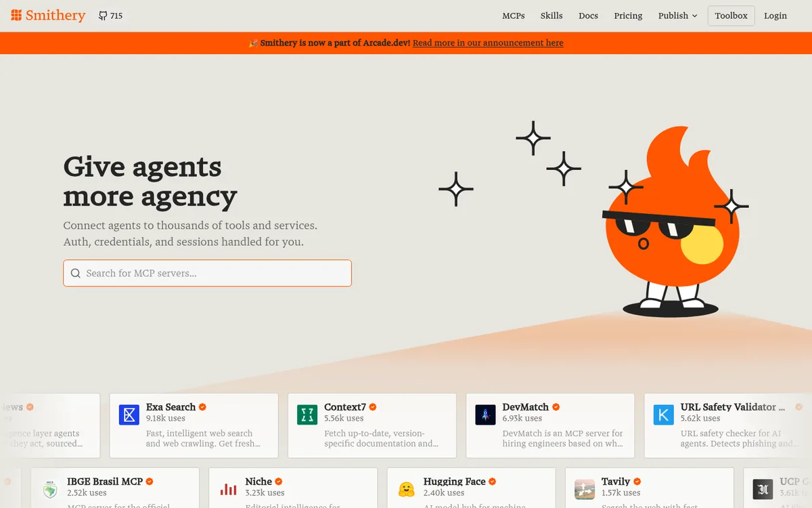Open the Context7 server title
The width and height of the screenshot is (812, 508).
345,407
